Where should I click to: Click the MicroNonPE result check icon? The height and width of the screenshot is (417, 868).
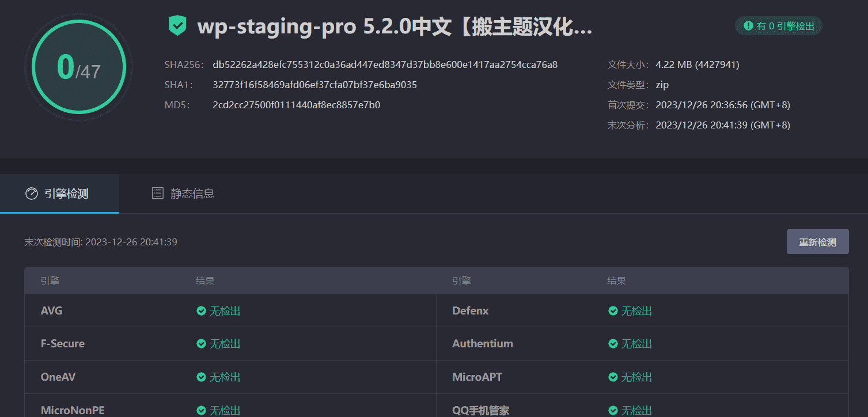(201, 411)
